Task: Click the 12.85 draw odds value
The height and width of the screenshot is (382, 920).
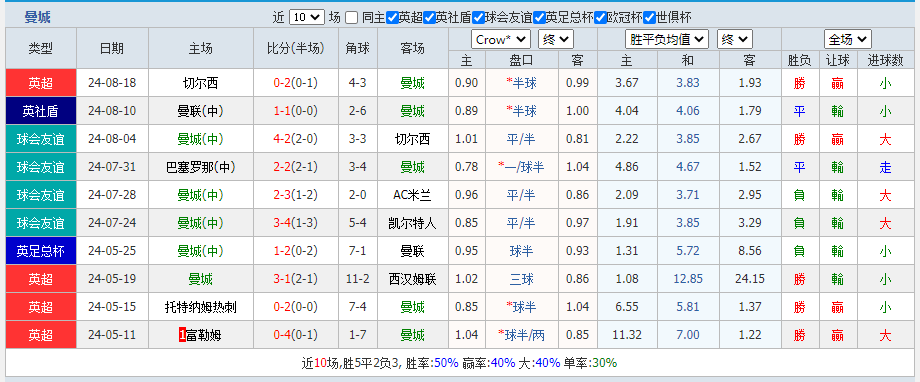Action: [688, 279]
